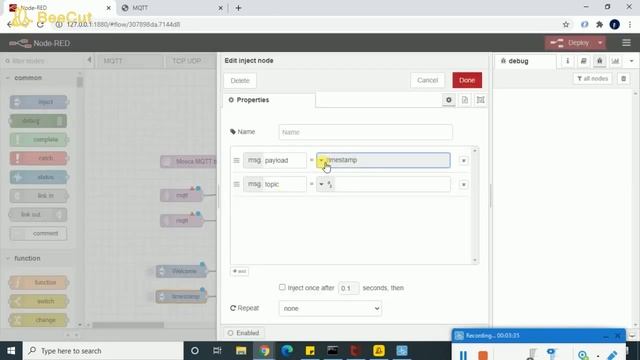Click the inject delay seconds field

click(348, 288)
